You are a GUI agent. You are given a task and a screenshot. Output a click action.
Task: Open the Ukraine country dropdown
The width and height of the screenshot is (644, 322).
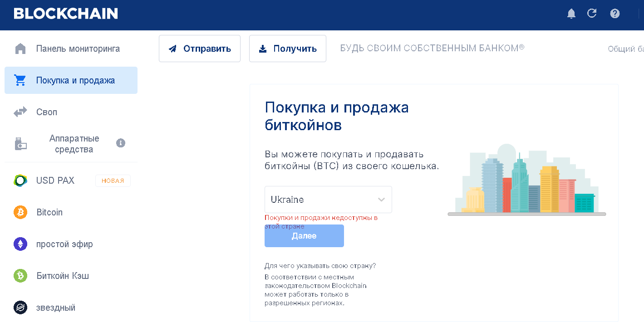[x=328, y=200]
